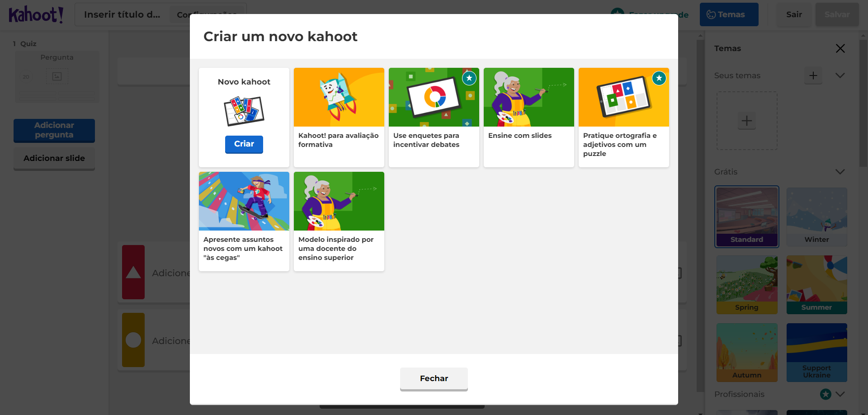
Task: Click the star badge on the spelling puzzle template
Action: click(x=659, y=78)
